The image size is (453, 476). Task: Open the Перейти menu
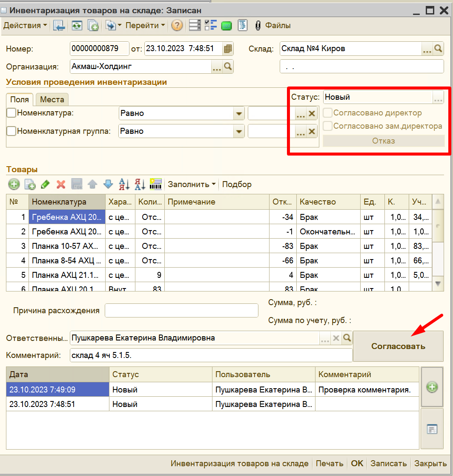tap(145, 26)
